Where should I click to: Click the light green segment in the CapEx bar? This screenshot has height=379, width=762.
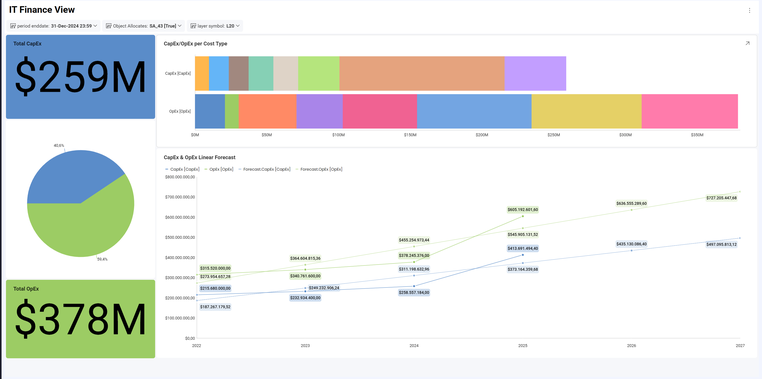(319, 73)
